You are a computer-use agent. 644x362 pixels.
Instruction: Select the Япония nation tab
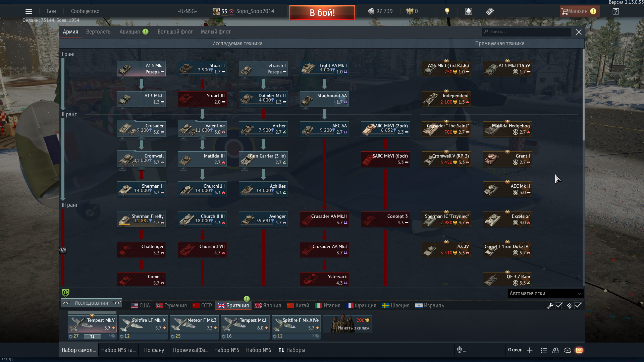click(268, 306)
